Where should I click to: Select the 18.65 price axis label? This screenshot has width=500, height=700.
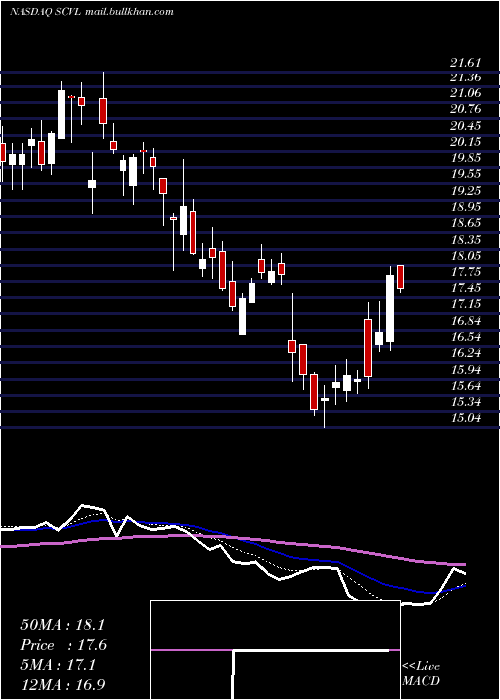[465, 223]
